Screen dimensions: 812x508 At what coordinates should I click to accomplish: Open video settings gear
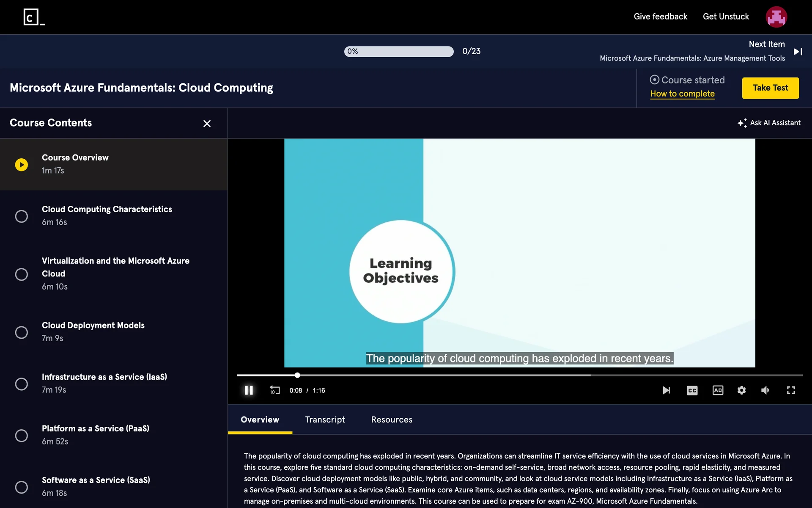click(x=741, y=390)
